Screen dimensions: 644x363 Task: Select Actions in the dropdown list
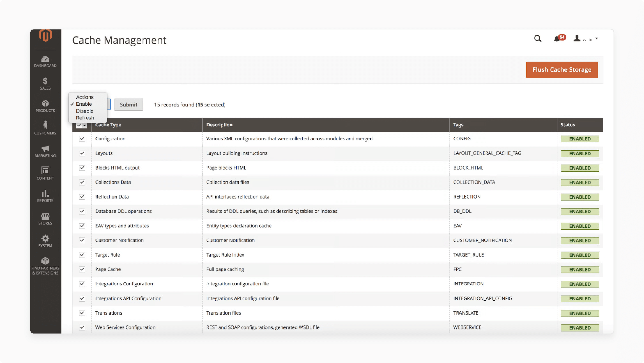pos(85,97)
